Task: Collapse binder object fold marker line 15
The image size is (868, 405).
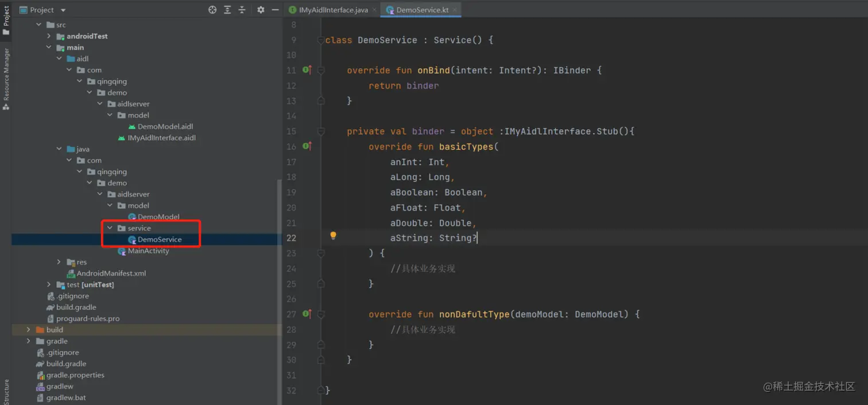Action: pos(321,131)
